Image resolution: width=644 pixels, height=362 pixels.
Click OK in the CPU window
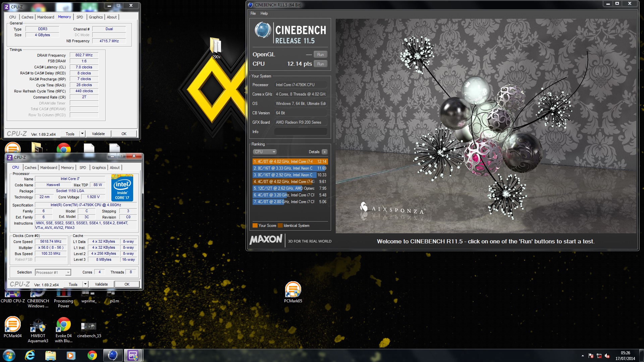click(x=127, y=284)
